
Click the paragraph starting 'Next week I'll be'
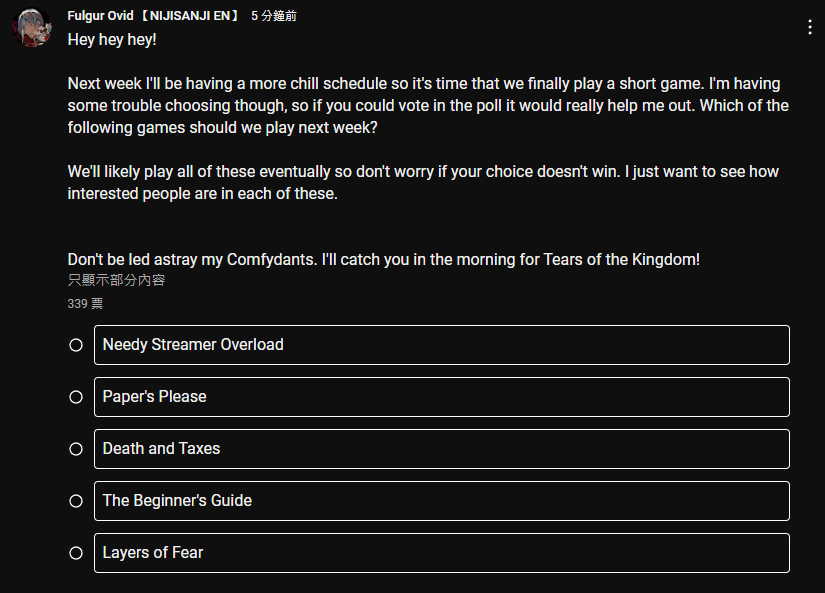pyautogui.click(x=428, y=106)
